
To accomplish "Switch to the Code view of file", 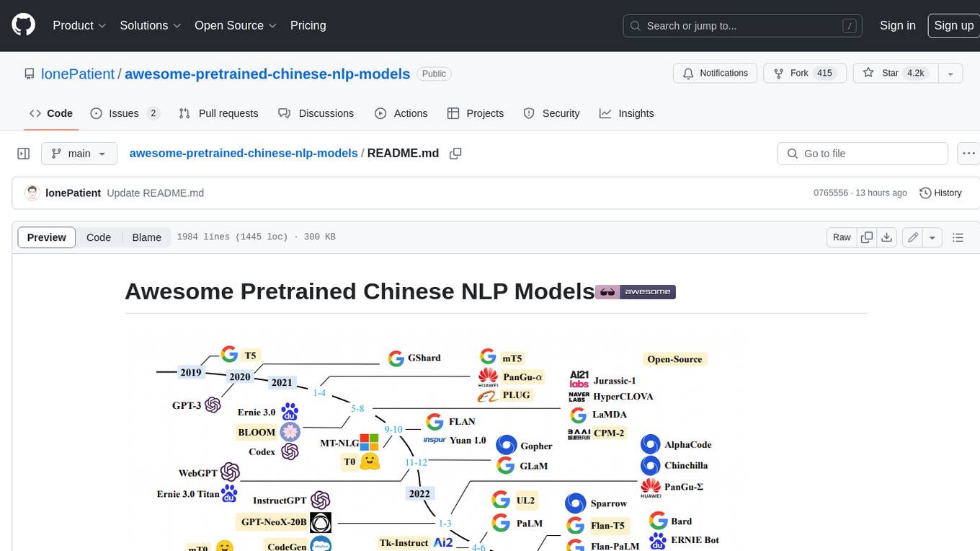I will pos(99,237).
